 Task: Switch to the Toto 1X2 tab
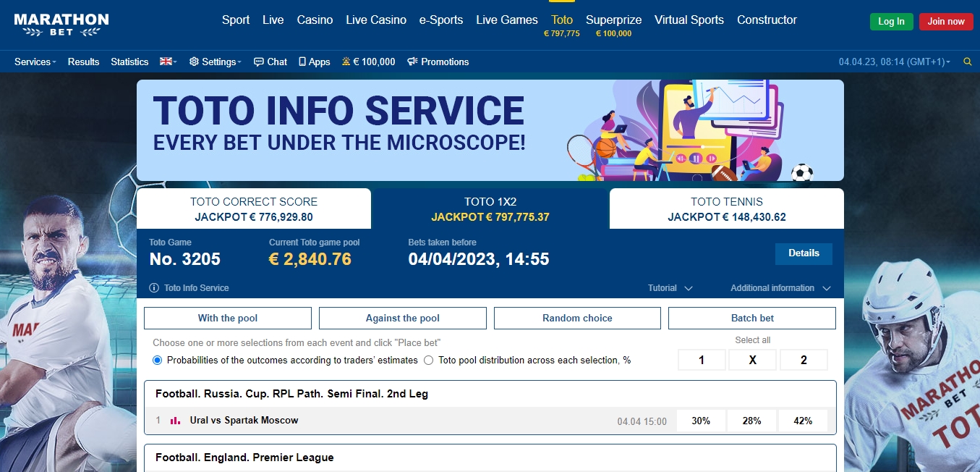click(x=490, y=208)
